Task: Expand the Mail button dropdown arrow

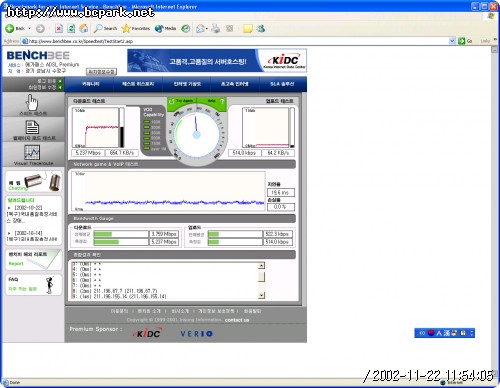Action: [207, 29]
